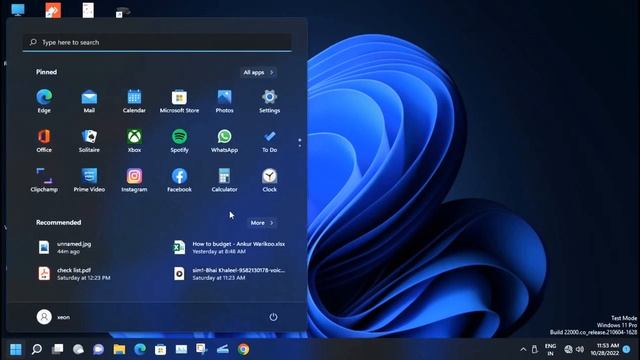Image resolution: width=640 pixels, height=360 pixels.
Task: Click the USB device tray icon
Action: pyautogui.click(x=535, y=349)
